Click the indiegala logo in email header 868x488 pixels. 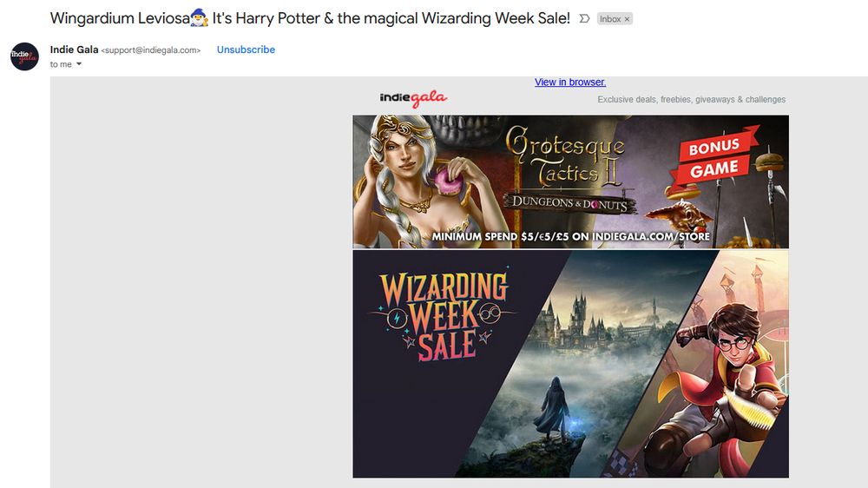413,98
